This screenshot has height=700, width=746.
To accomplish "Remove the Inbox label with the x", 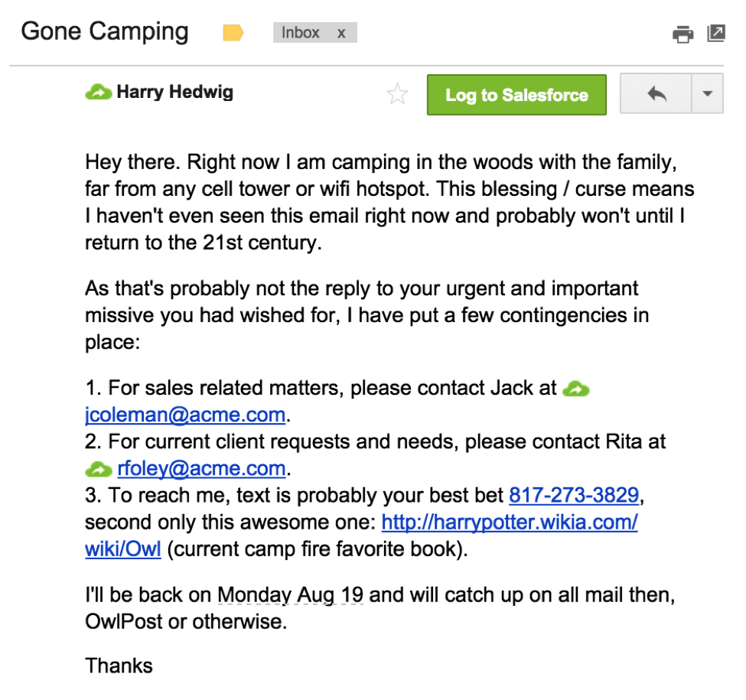I will [x=341, y=33].
